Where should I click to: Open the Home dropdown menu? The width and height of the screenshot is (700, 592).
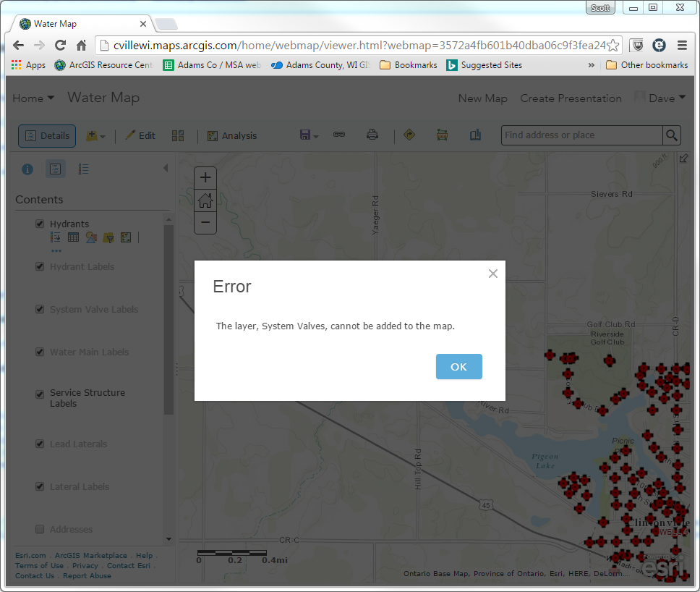tap(33, 98)
